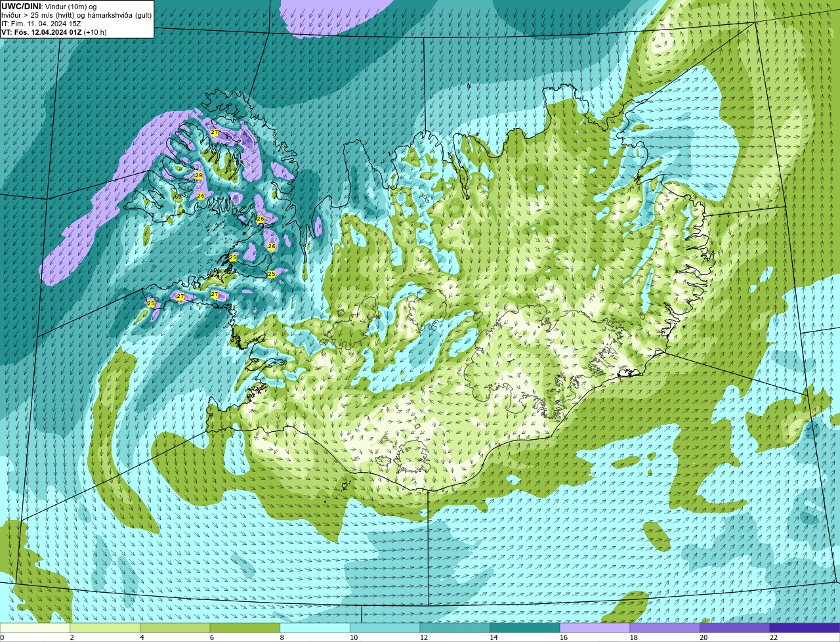The width and height of the screenshot is (840, 642).
Task: Click the yellow "28" peak gust marker
Action: [199, 176]
